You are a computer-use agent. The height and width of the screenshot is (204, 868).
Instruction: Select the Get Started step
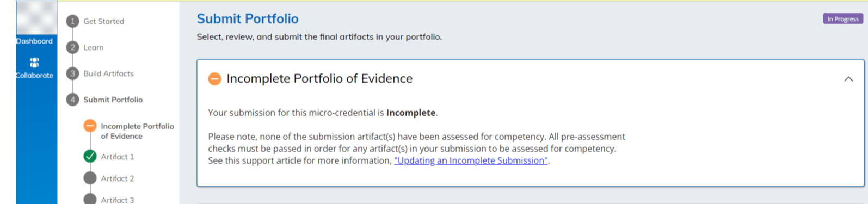tap(104, 21)
